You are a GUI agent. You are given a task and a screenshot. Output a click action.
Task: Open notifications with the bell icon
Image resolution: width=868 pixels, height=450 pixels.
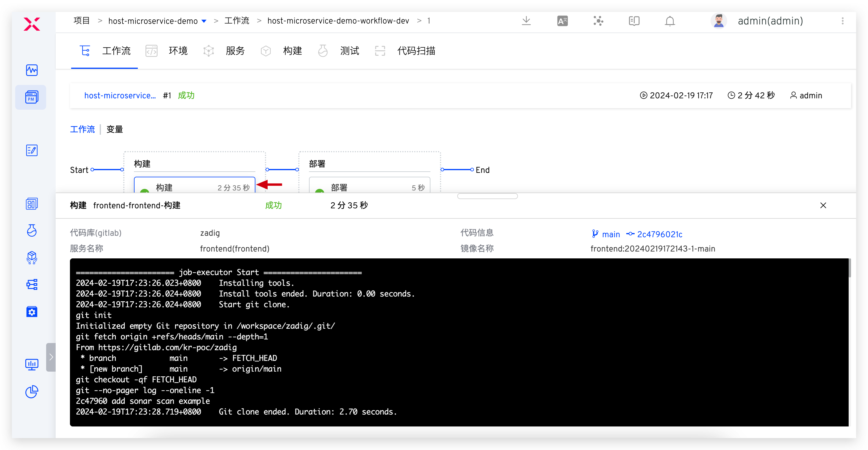coord(670,21)
